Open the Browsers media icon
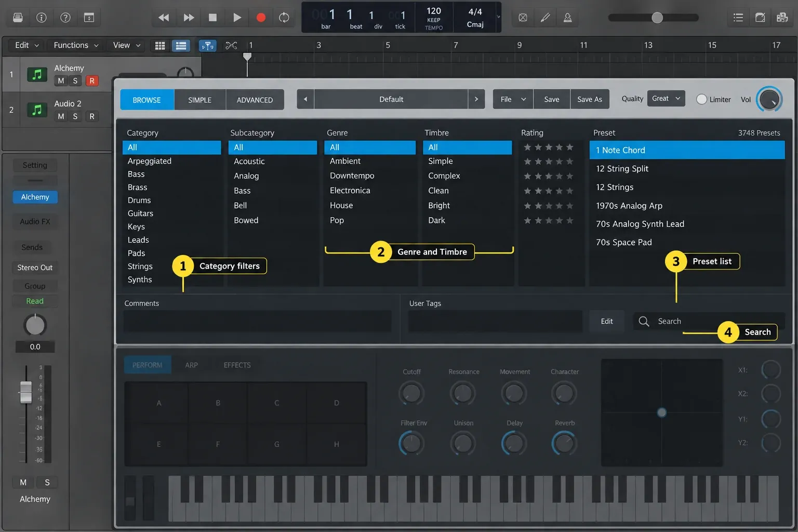This screenshot has width=798, height=532. pyautogui.click(x=782, y=18)
